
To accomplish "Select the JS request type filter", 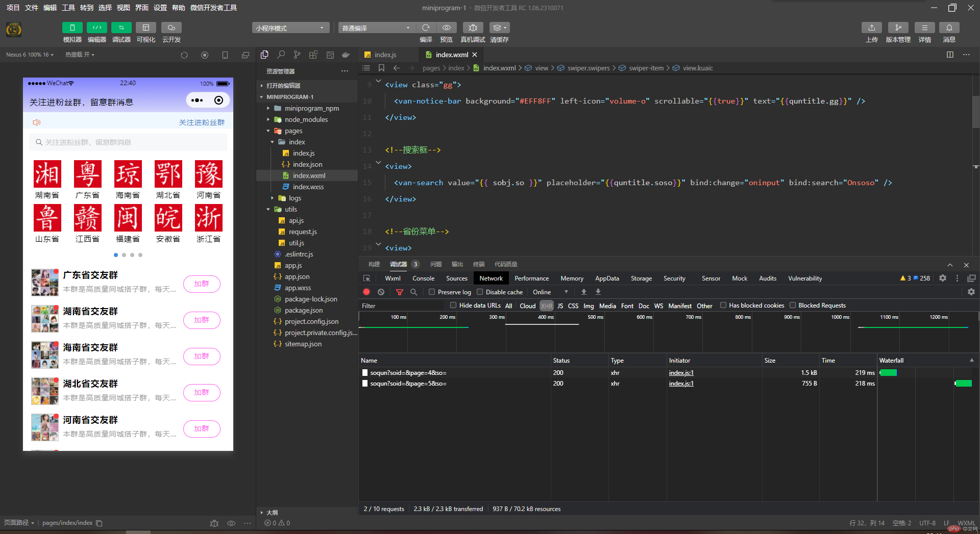I will [x=560, y=306].
